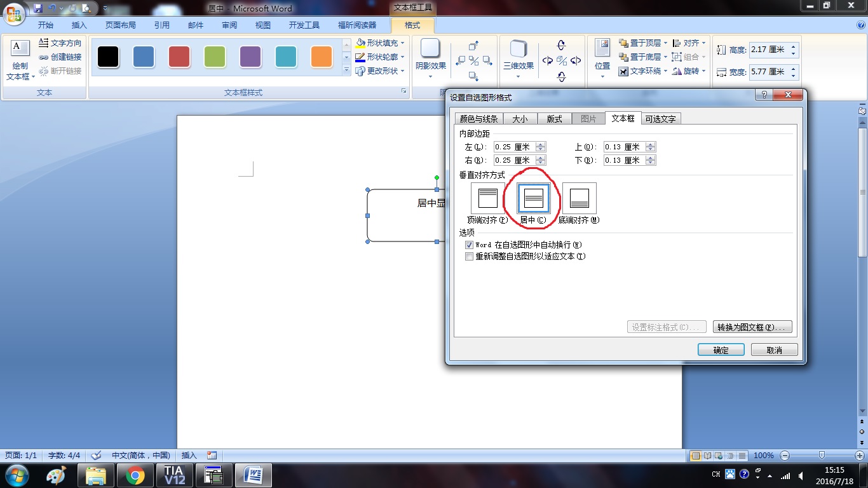Click 字数: 4/4 word count in status bar
The image size is (868, 488).
(65, 456)
